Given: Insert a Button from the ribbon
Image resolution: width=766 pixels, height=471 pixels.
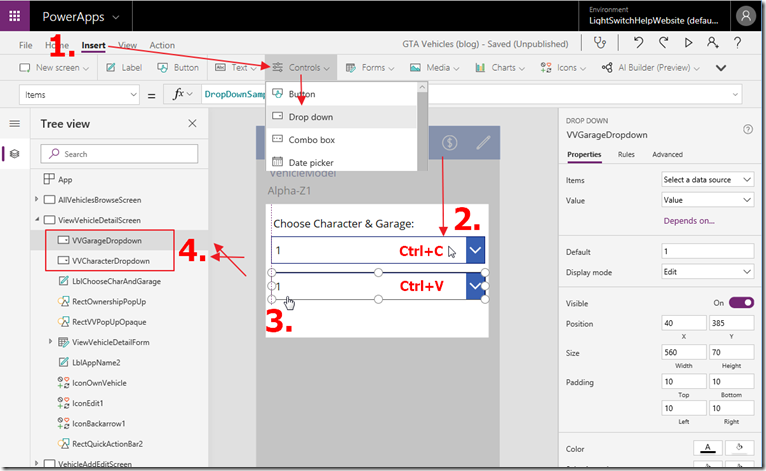Looking at the screenshot, I should pos(178,68).
